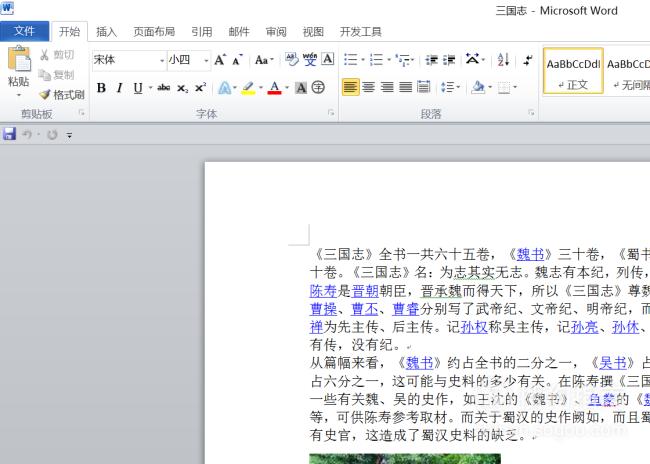Select Align Left paragraph alignment
This screenshot has height=464, width=650.
(351, 87)
